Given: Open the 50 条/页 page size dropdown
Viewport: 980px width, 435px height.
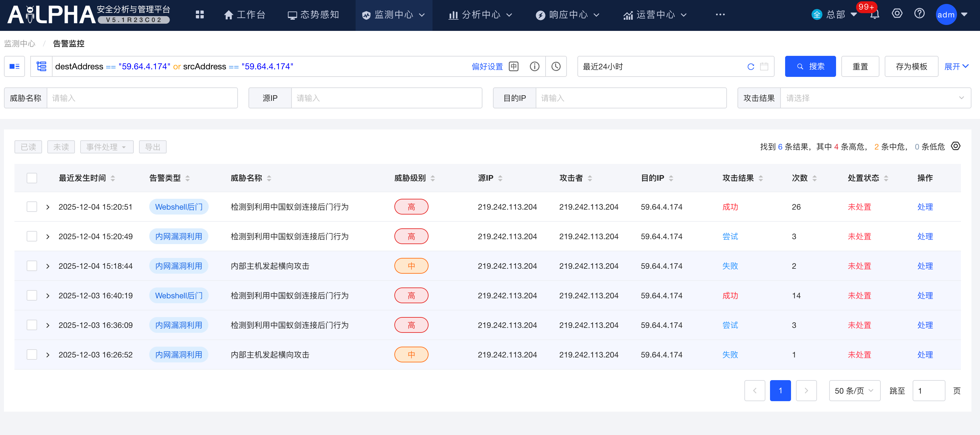Looking at the screenshot, I should [x=854, y=391].
